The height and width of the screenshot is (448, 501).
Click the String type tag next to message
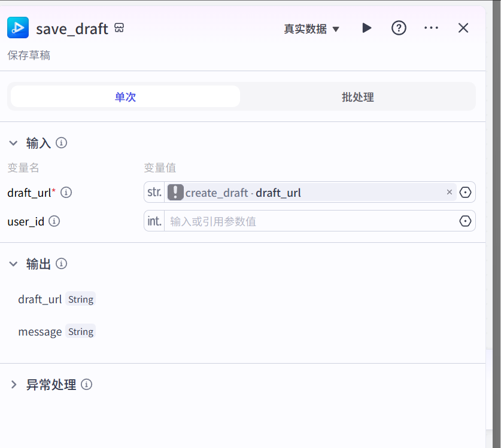(80, 331)
